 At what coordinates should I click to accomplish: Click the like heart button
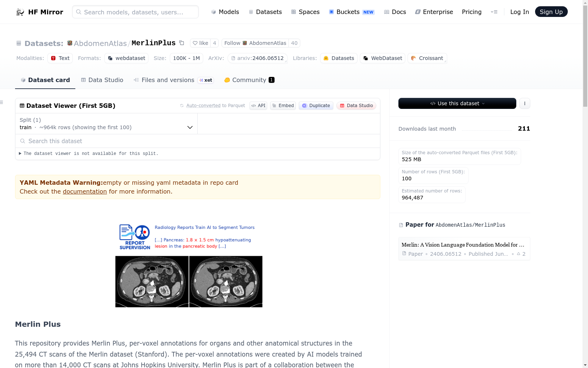200,43
